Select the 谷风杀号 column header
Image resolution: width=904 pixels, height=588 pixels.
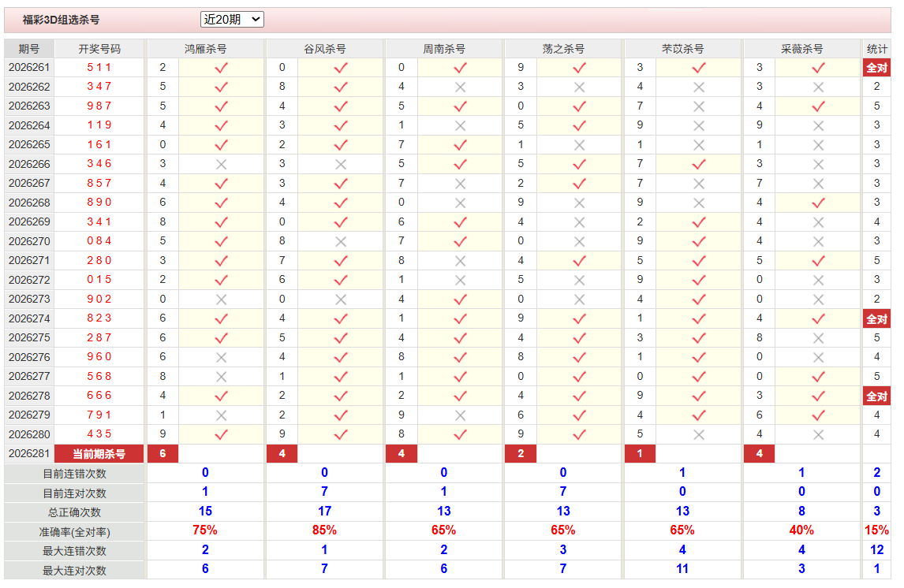point(325,49)
